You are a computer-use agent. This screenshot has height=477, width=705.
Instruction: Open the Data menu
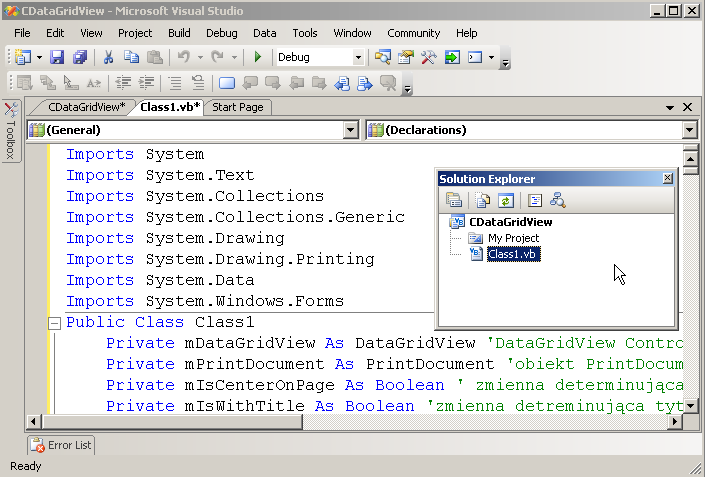[x=264, y=33]
